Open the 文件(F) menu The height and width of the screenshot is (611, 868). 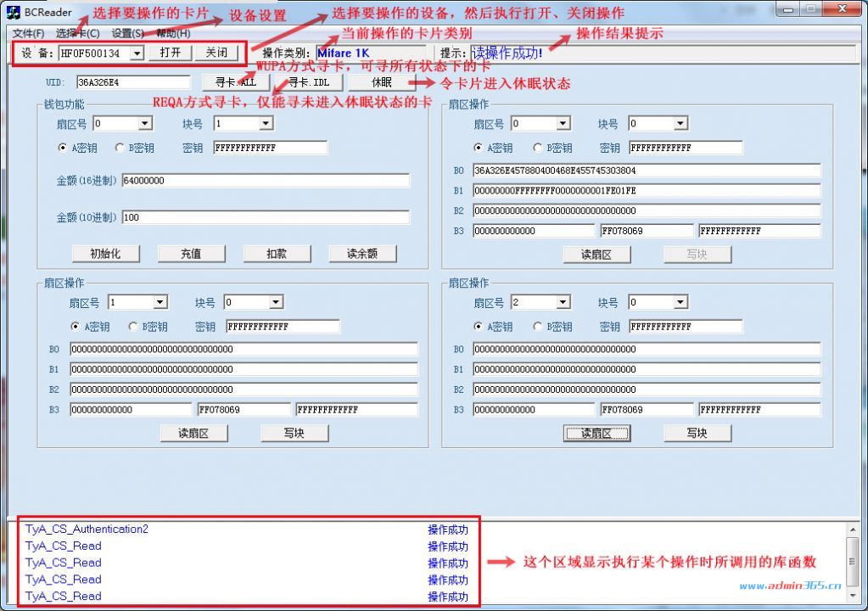[x=28, y=33]
